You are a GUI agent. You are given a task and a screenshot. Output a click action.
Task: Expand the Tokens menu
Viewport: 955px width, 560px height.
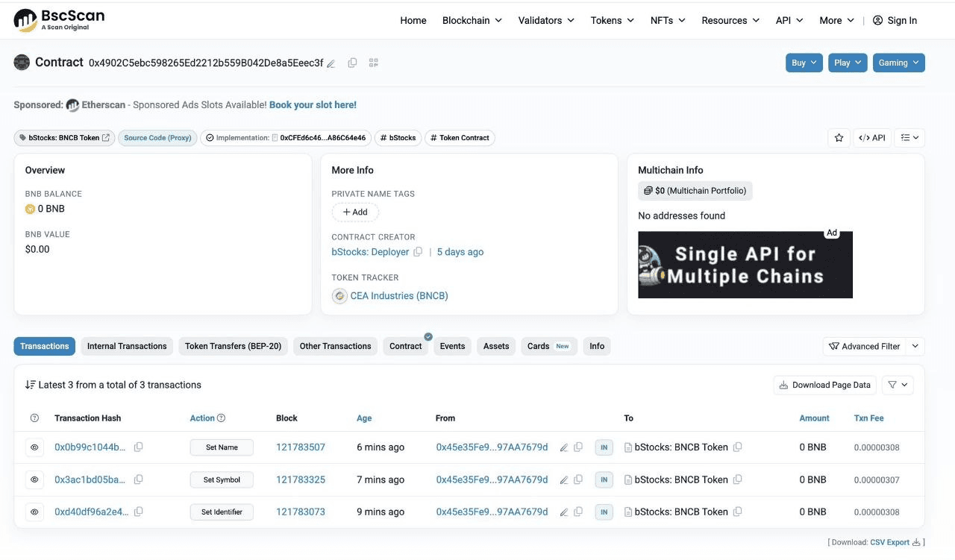612,20
